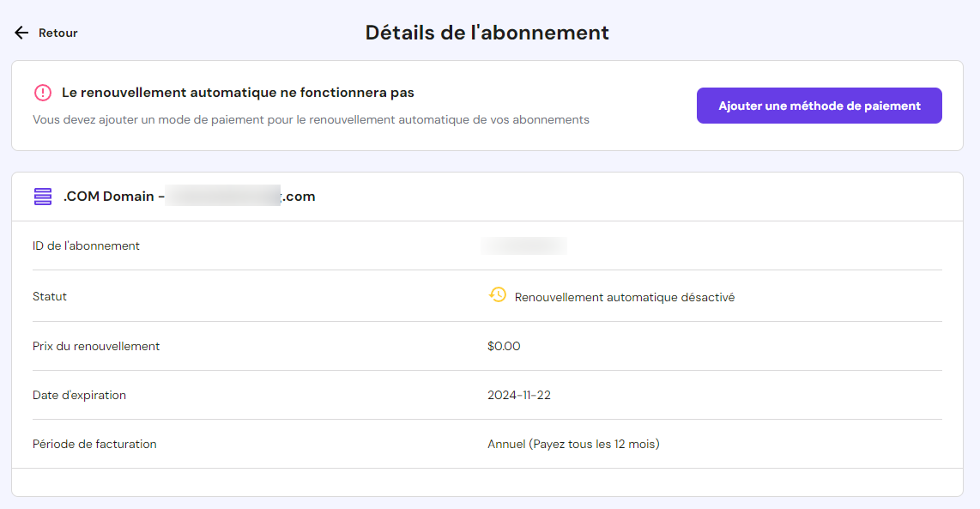Click the icon next to '.COM Domain'

[x=40, y=196]
